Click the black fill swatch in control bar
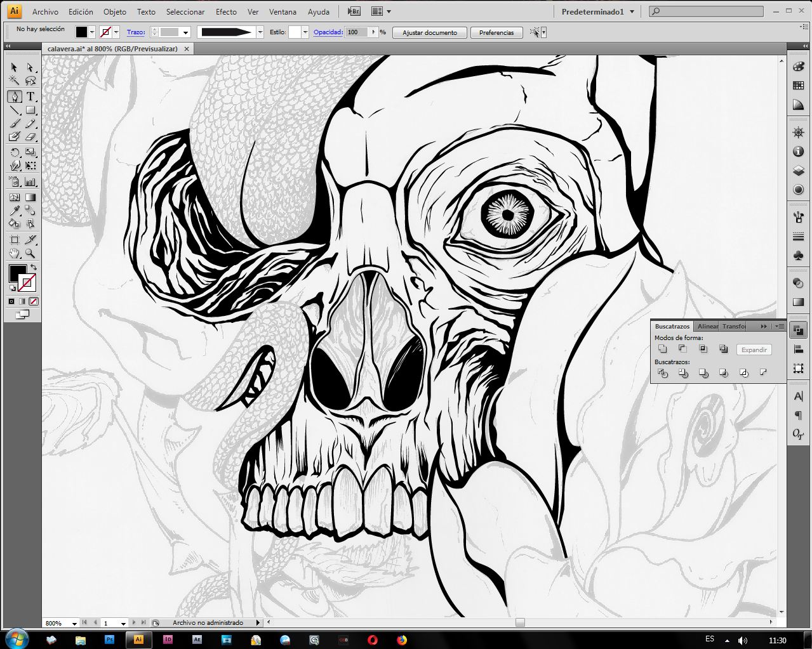 pyautogui.click(x=81, y=32)
